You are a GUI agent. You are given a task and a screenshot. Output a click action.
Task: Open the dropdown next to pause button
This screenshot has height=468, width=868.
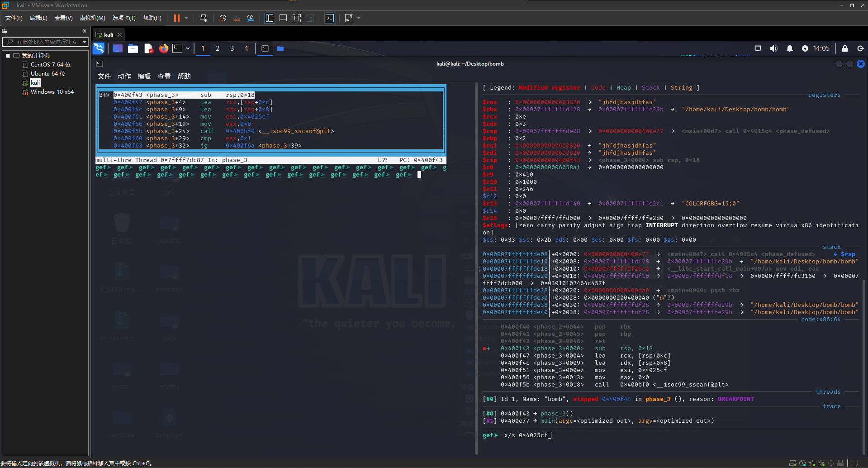tap(186, 18)
